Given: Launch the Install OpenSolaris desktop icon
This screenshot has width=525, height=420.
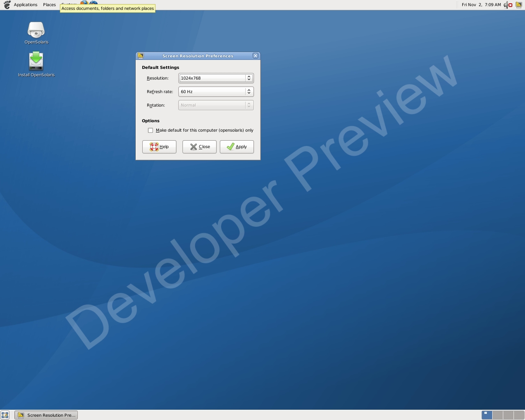Looking at the screenshot, I should [36, 61].
